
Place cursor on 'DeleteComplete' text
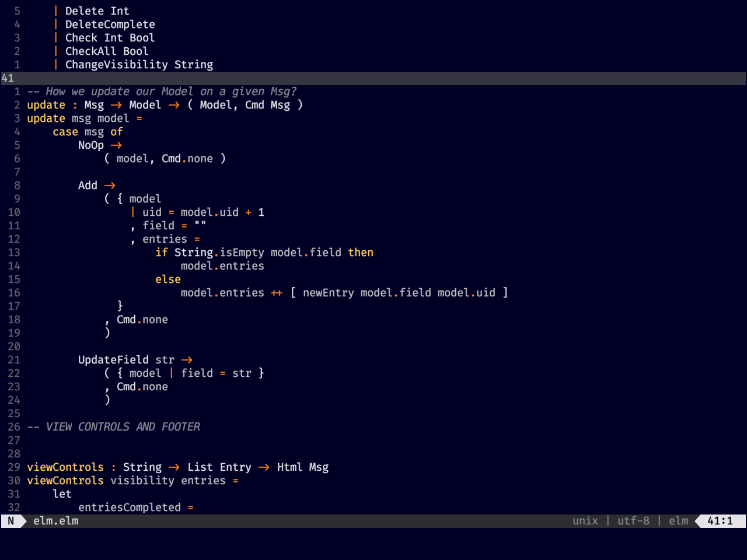[110, 24]
